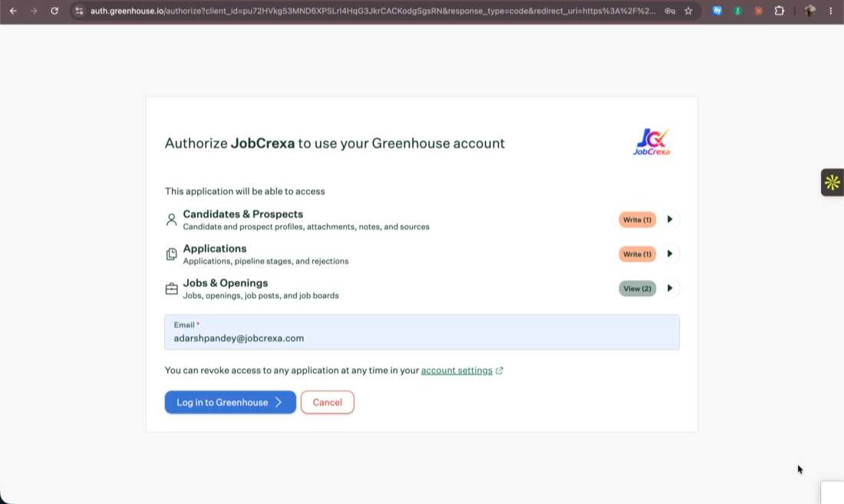Open the browser three-dot menu
This screenshot has width=844, height=504.
coord(830,11)
